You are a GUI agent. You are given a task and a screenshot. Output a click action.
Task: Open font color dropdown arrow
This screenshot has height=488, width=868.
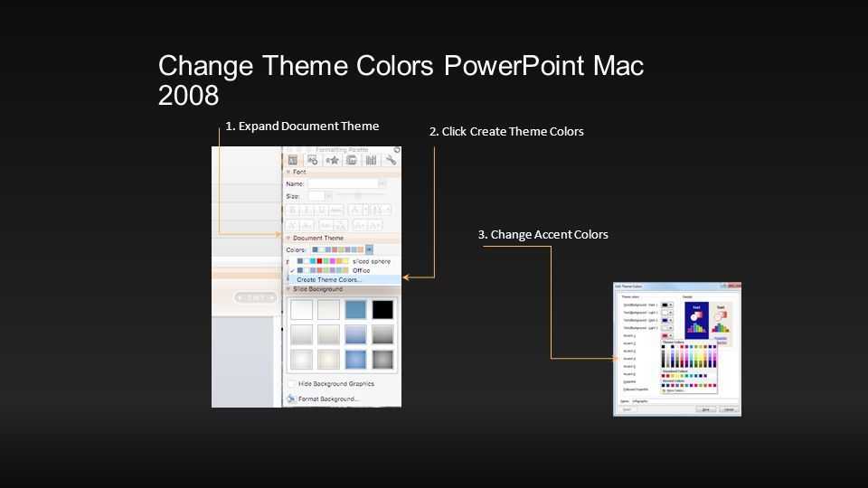click(x=365, y=210)
